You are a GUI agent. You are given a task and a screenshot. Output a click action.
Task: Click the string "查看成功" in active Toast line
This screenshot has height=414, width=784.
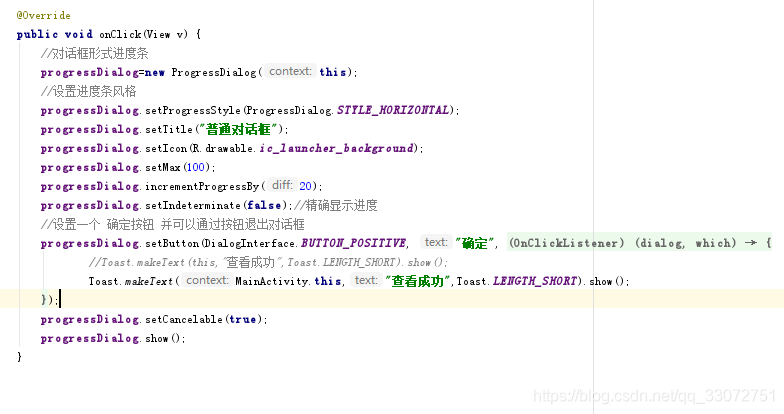(x=418, y=281)
